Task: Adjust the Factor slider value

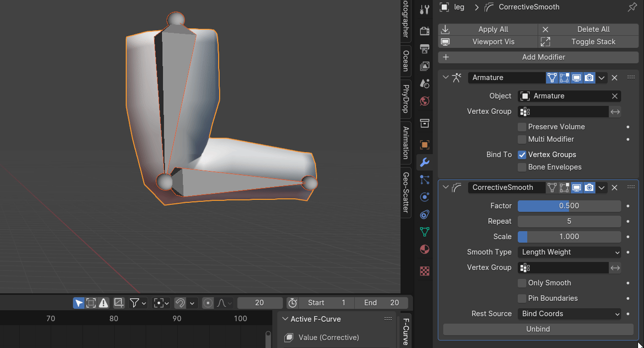Action: click(569, 206)
